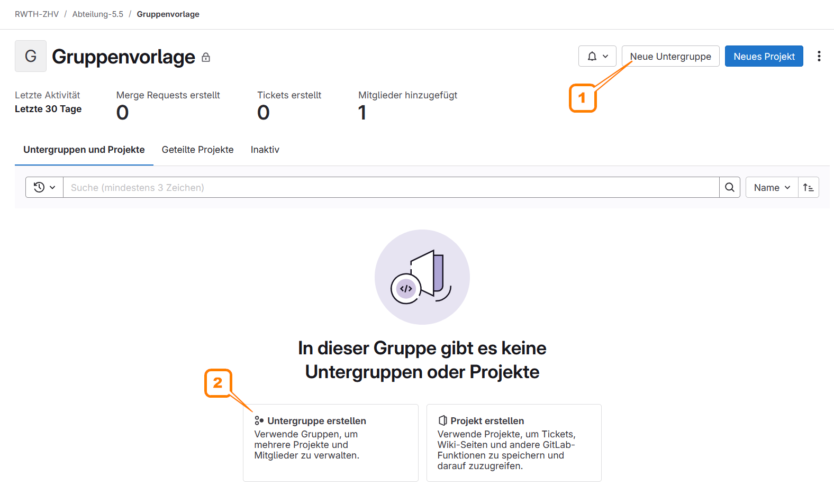Image resolution: width=834 pixels, height=504 pixels.
Task: Open RWTH-ZHV breadcrumb link
Action: [37, 14]
